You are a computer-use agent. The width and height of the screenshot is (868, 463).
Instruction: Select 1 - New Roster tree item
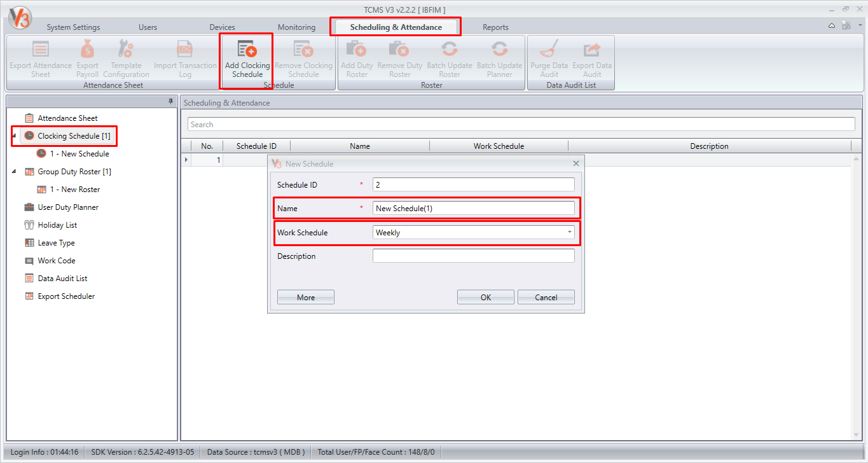[x=68, y=190]
